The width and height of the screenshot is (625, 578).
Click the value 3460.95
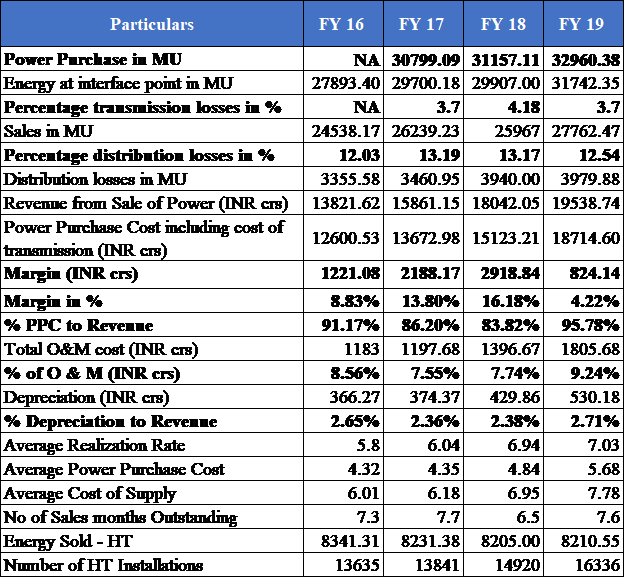(x=430, y=179)
